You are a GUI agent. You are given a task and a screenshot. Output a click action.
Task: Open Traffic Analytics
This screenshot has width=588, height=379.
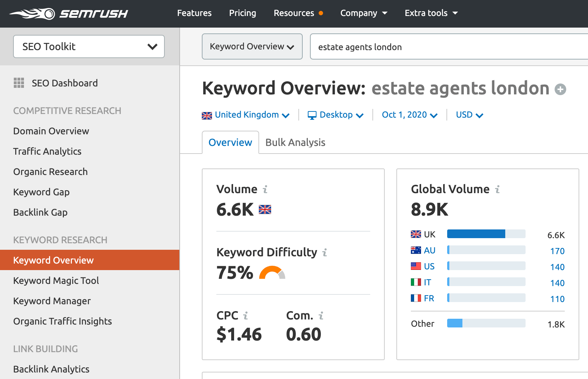pyautogui.click(x=47, y=151)
